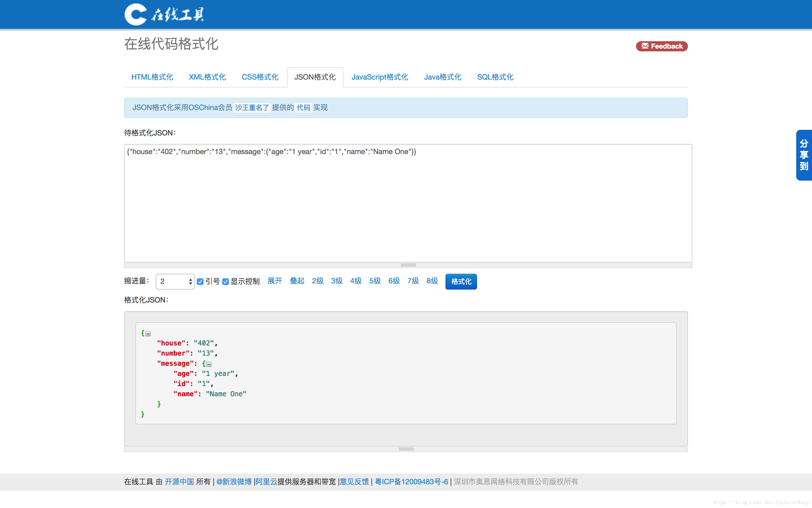Click the "Name One" value in output
This screenshot has width=812, height=508.
coord(226,394)
